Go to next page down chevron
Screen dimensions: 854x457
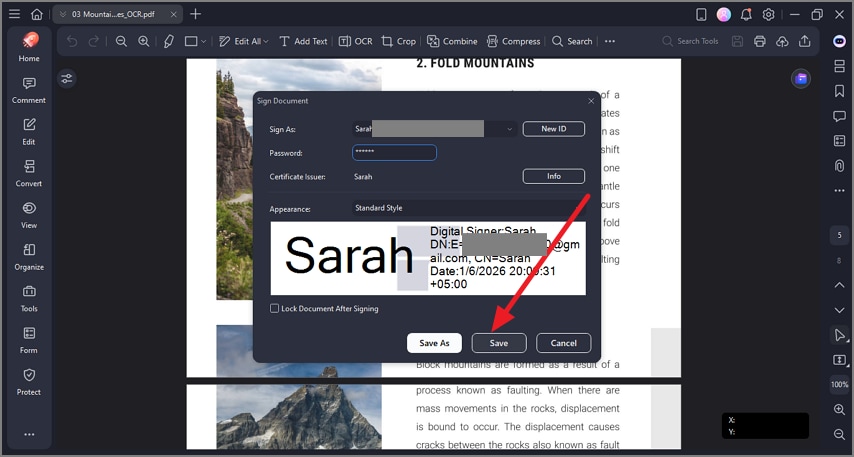(839, 310)
